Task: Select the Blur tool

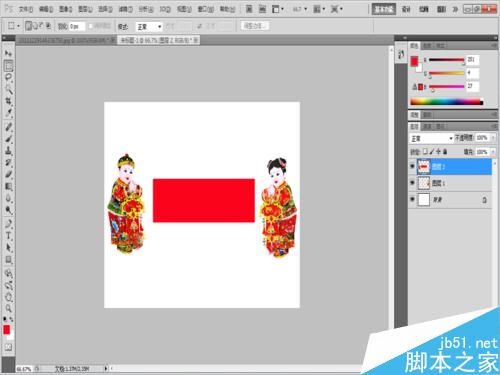Action: (8, 198)
